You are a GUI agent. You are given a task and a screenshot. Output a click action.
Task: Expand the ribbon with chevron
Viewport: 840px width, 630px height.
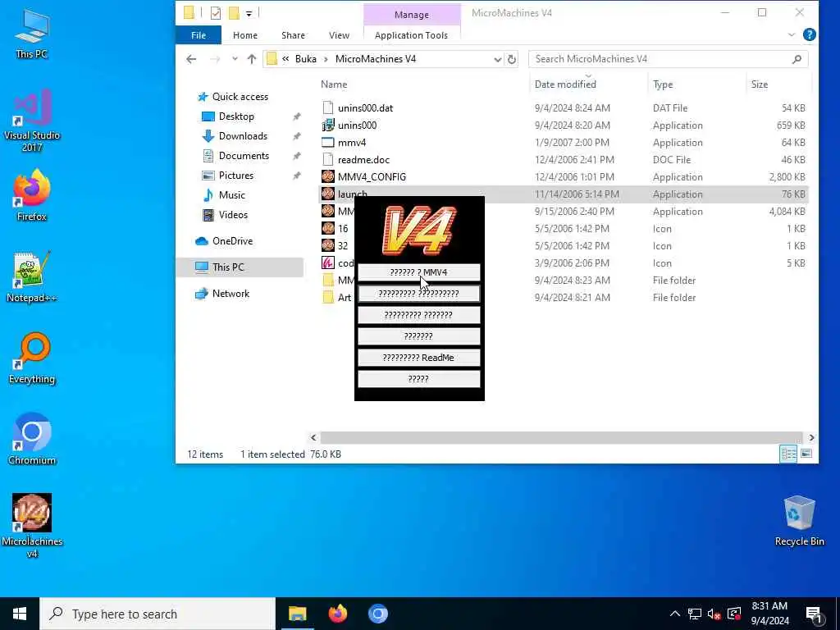(792, 34)
